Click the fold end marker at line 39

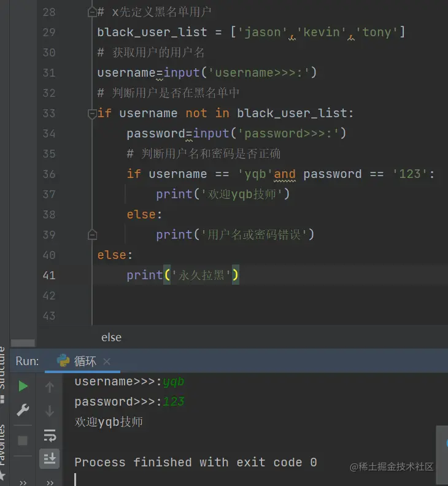92,234
